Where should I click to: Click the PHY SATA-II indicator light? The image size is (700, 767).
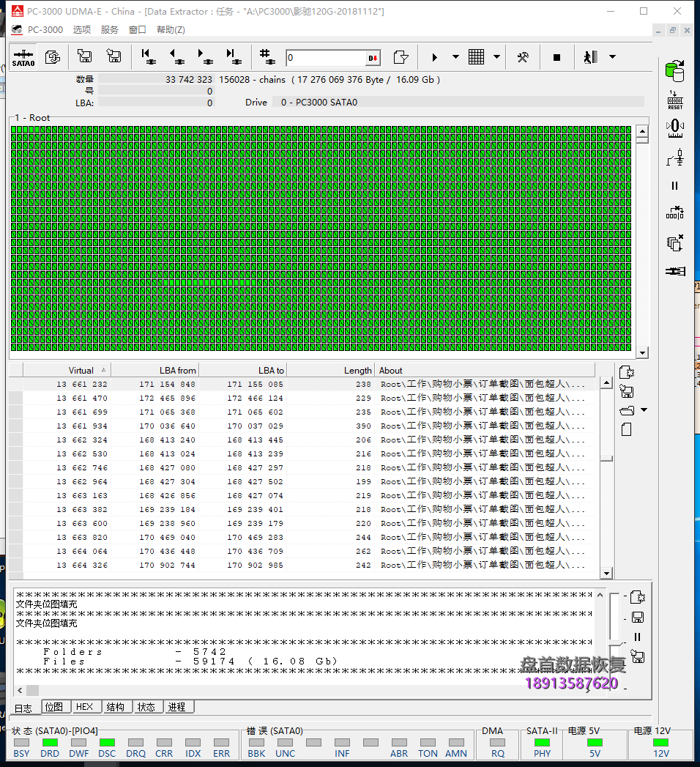(x=542, y=743)
